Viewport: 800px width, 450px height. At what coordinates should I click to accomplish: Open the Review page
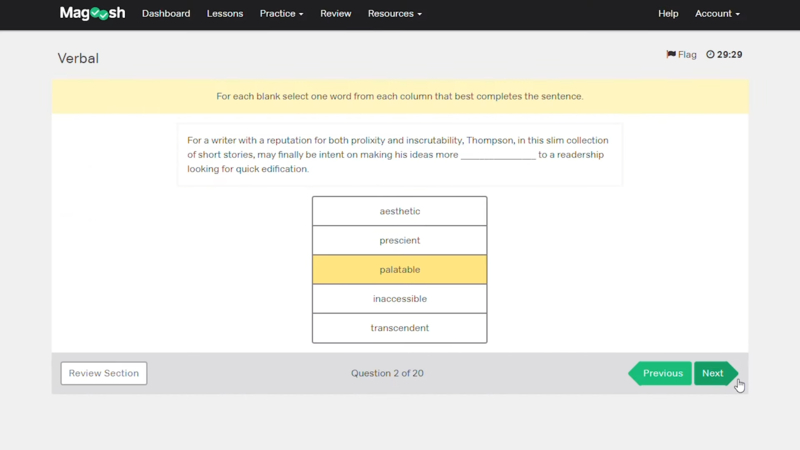tap(336, 14)
